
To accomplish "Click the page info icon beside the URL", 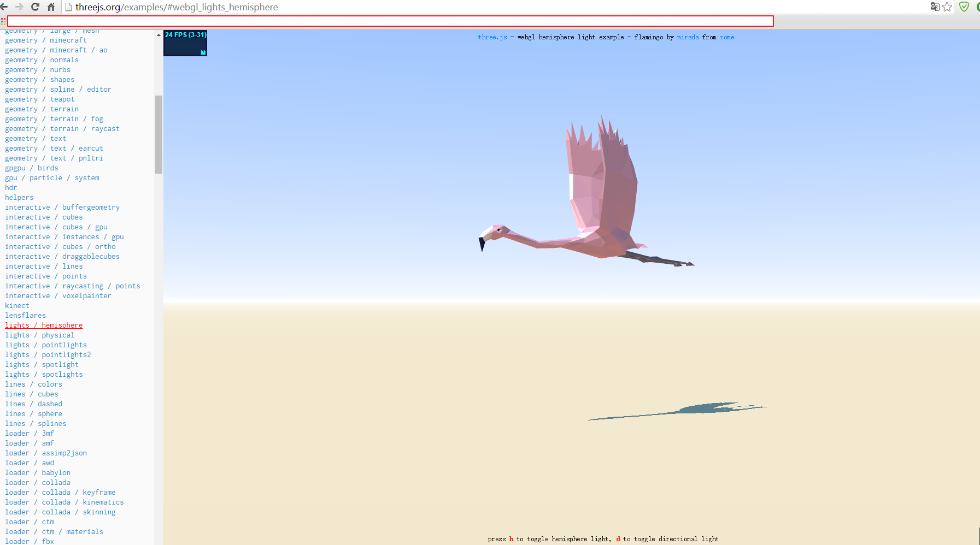I will coord(68,7).
